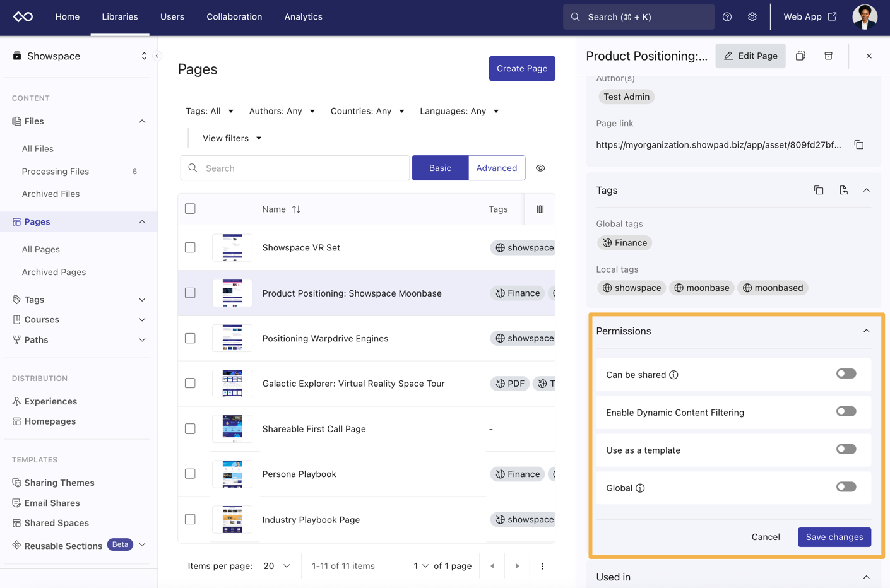Click the archive page icon
The width and height of the screenshot is (890, 588).
[x=828, y=56]
